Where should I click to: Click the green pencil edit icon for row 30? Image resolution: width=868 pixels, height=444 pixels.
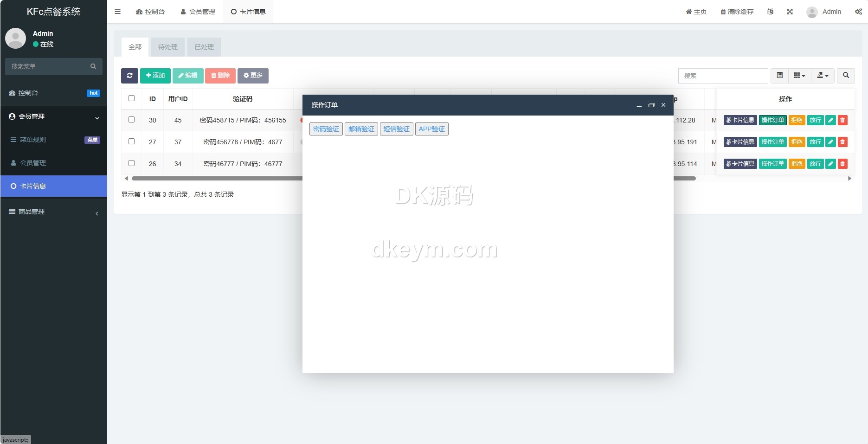click(x=830, y=120)
